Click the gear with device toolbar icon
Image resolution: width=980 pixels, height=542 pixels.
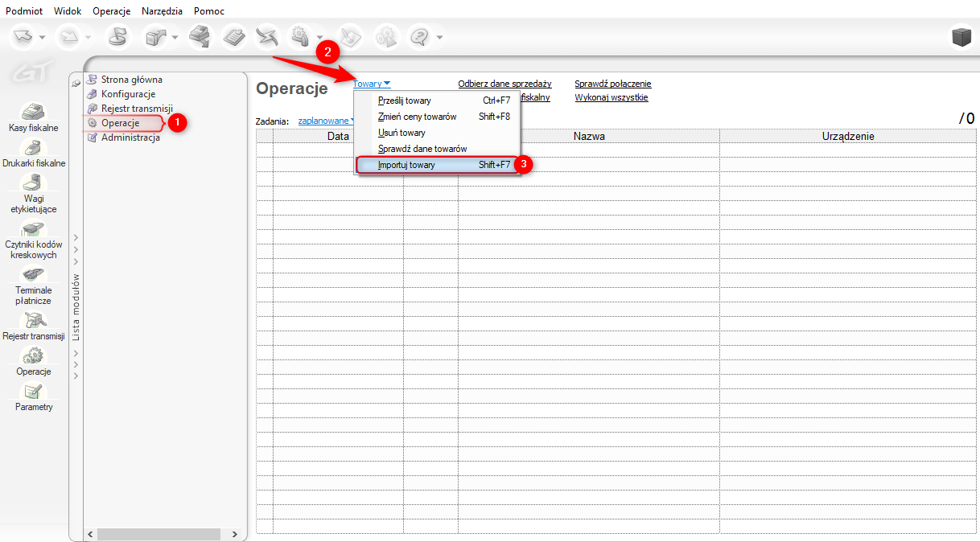300,36
